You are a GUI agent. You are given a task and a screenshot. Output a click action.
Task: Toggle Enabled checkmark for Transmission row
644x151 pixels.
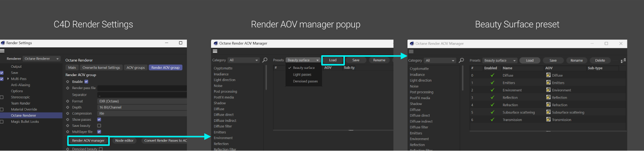pos(492,119)
